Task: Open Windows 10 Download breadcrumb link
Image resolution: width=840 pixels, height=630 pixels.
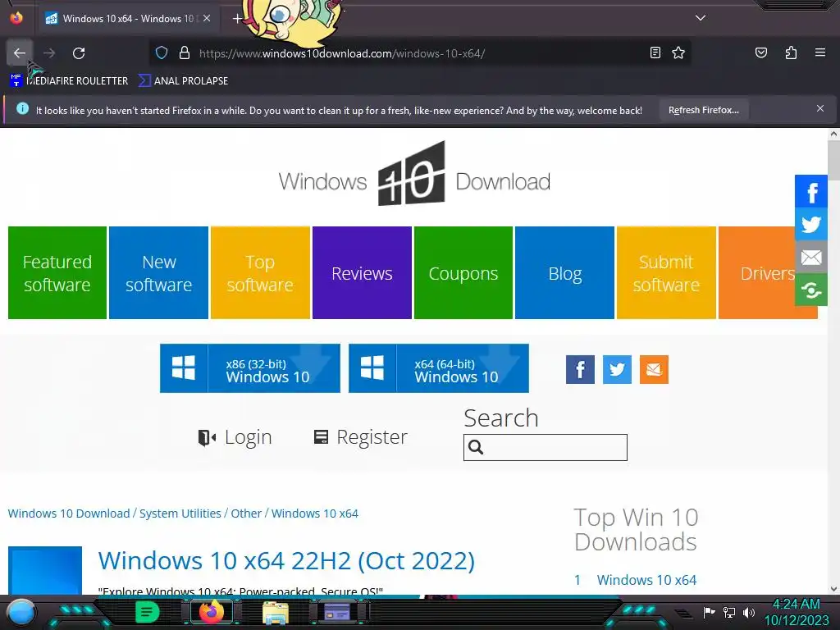Action: (69, 514)
